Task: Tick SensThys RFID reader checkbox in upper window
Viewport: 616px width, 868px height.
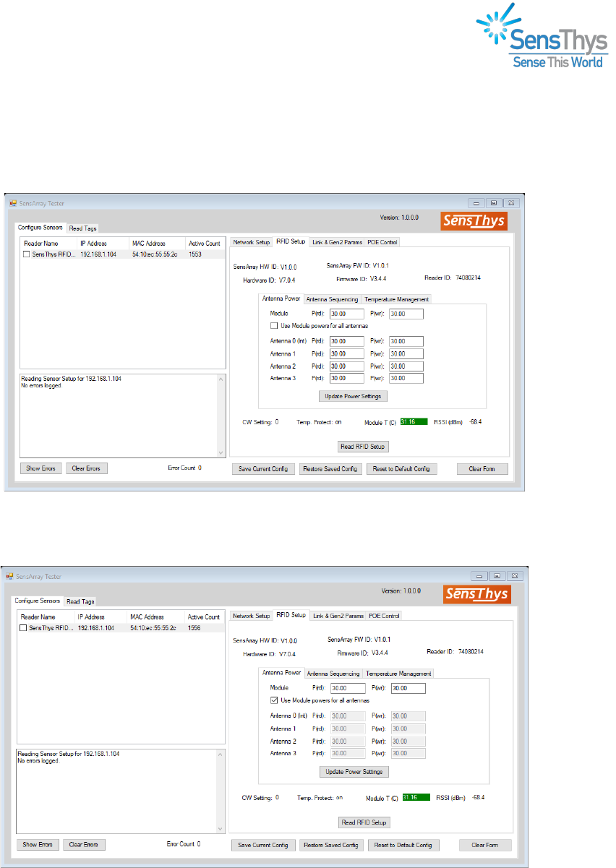Action: (27, 254)
